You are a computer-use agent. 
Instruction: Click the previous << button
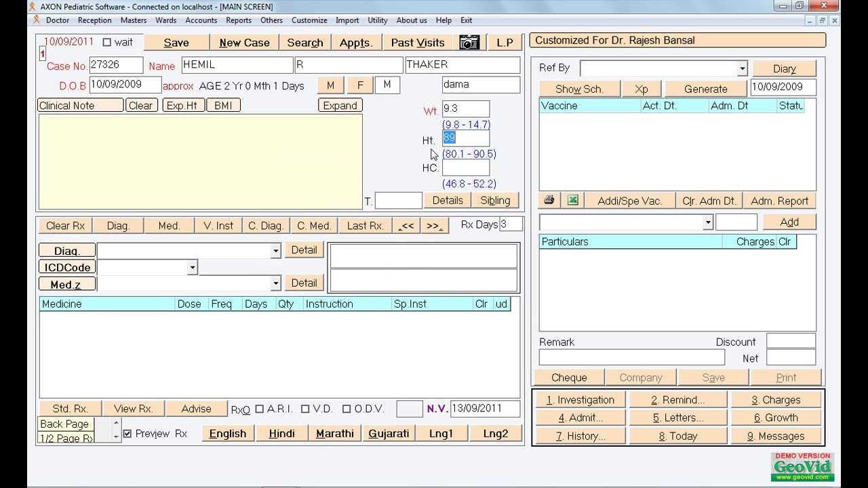pyautogui.click(x=406, y=226)
